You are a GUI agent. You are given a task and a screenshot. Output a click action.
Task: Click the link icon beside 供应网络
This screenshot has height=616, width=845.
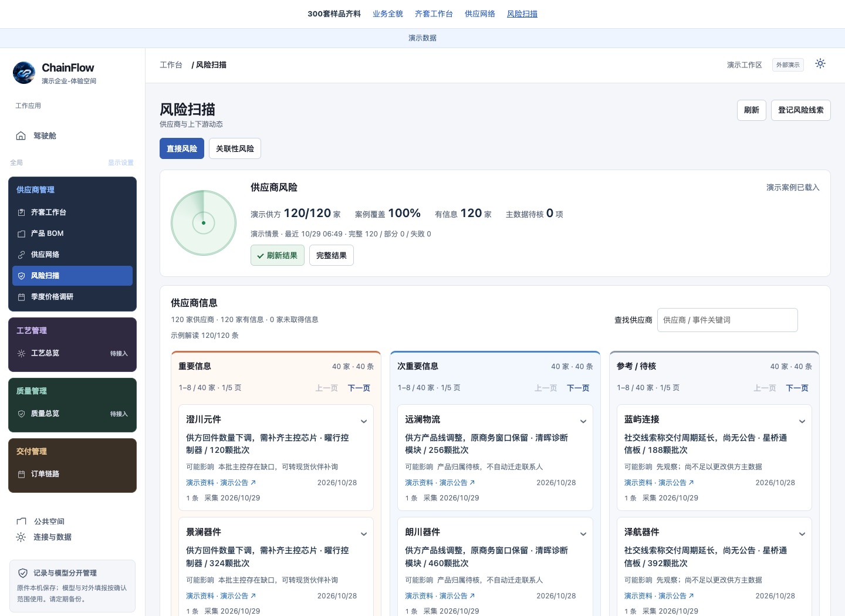[x=22, y=255]
